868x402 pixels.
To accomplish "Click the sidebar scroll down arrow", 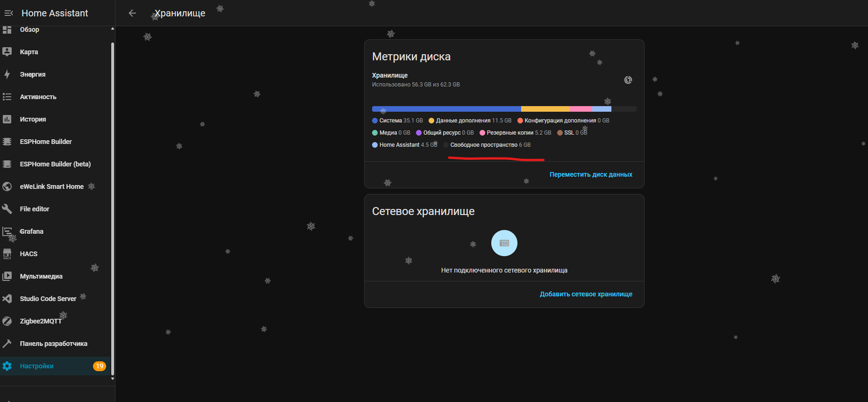I will (x=112, y=380).
